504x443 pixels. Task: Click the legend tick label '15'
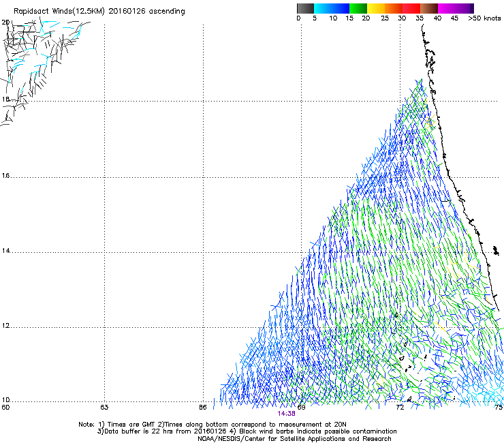coord(349,18)
